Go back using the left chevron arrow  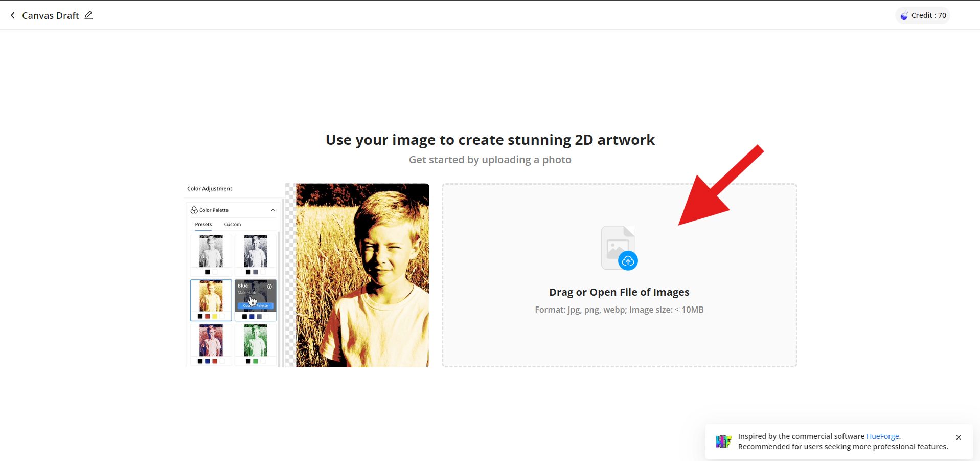[x=13, y=15]
